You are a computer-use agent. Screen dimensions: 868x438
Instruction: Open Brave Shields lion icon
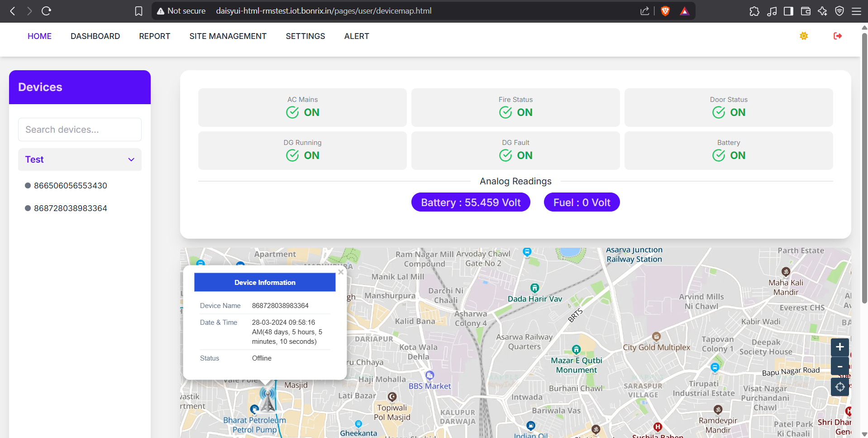[x=665, y=11]
